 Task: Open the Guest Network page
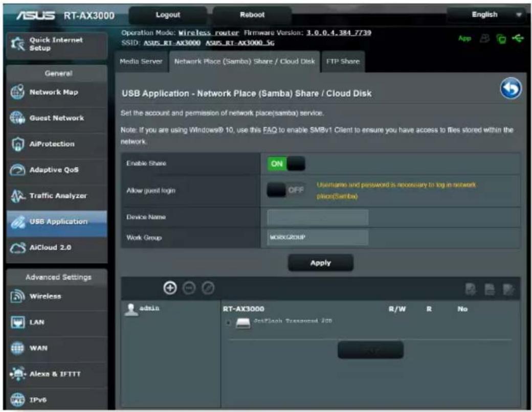tap(57, 118)
